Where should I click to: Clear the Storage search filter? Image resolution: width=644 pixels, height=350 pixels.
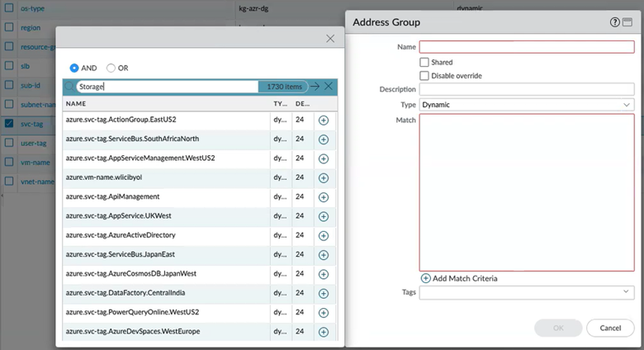tap(329, 87)
